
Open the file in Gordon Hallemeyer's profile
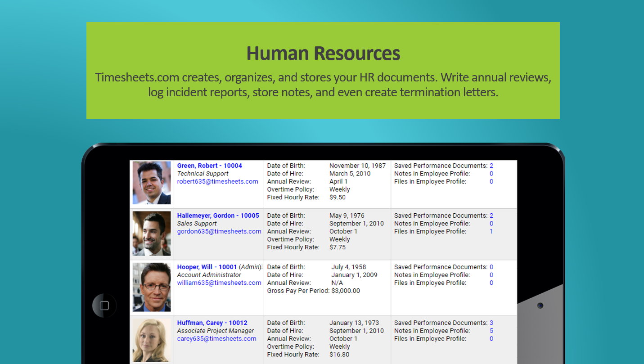point(491,231)
